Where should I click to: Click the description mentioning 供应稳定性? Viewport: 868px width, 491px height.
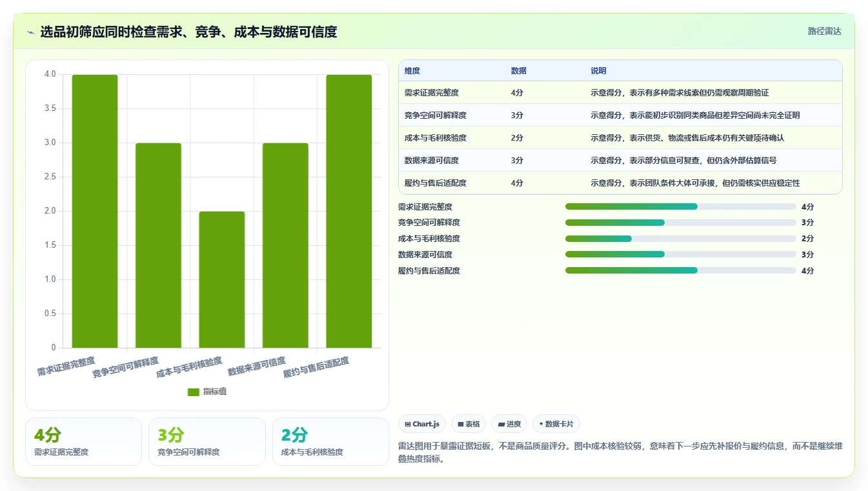(x=695, y=183)
